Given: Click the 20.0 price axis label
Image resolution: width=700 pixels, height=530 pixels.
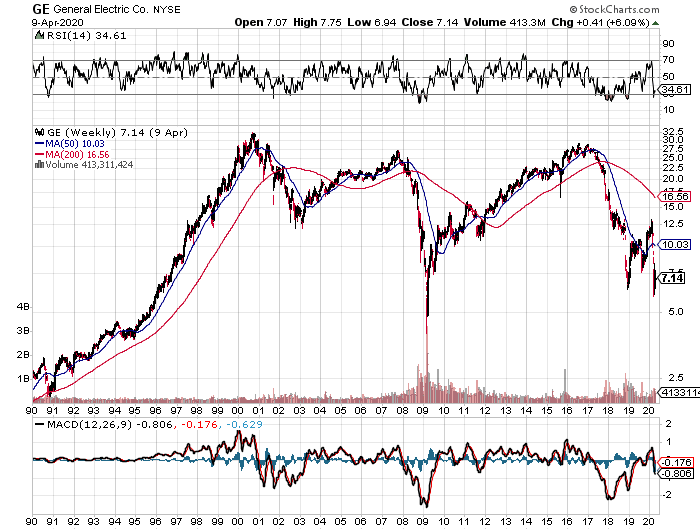Looking at the screenshot, I should 674,179.
